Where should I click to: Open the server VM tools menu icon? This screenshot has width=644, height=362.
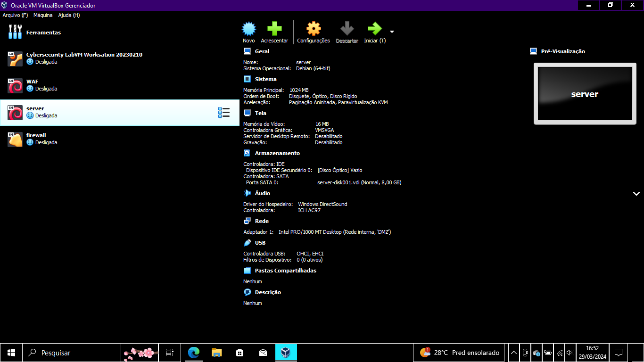point(224,112)
